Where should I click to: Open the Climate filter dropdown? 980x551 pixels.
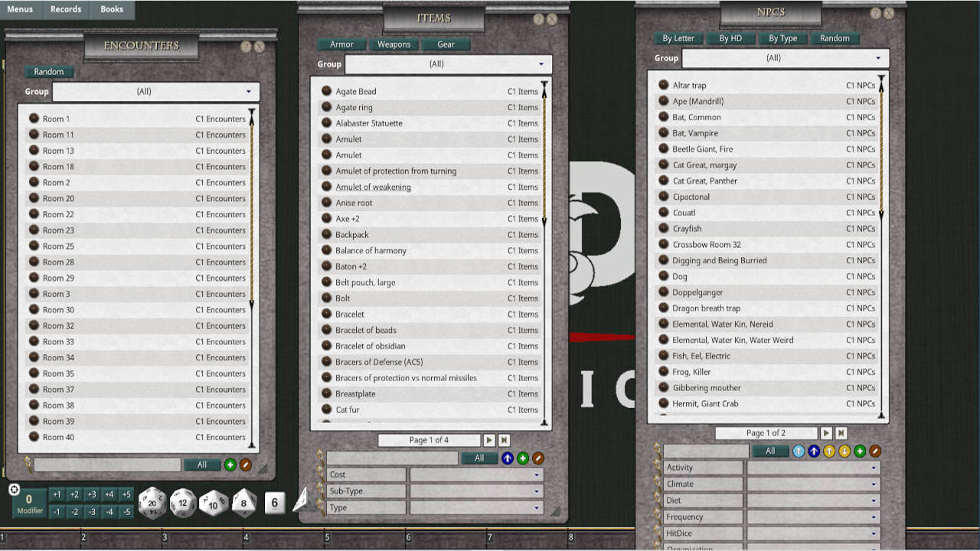pyautogui.click(x=813, y=484)
